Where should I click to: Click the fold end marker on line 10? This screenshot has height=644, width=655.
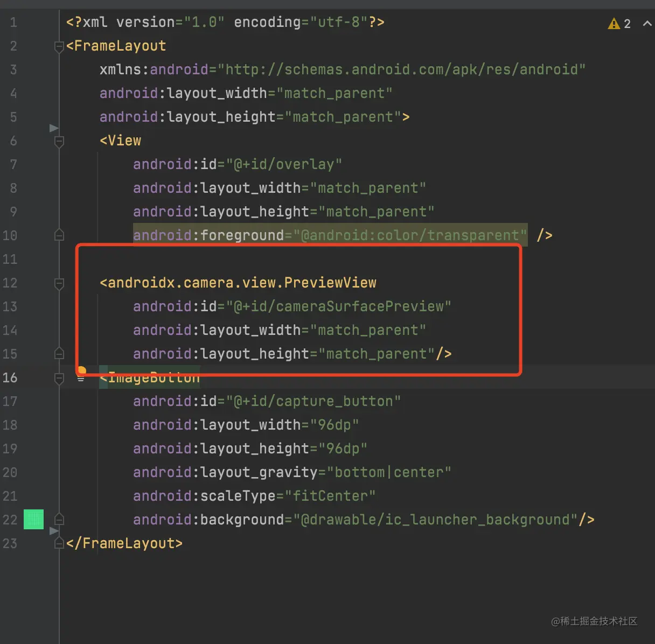tap(59, 235)
